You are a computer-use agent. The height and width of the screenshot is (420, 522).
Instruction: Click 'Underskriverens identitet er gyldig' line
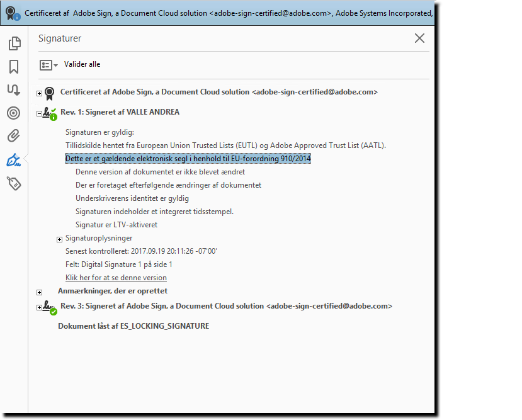pyautogui.click(x=132, y=198)
